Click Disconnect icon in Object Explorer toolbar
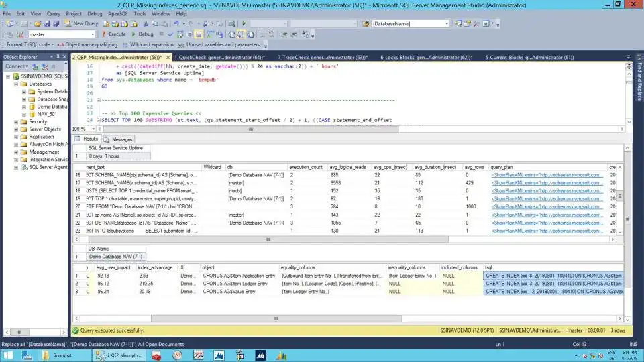This screenshot has width=644, height=362. [45, 66]
